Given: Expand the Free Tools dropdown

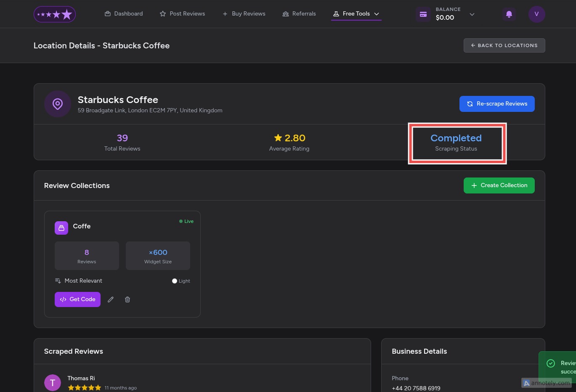Looking at the screenshot, I should 356,14.
